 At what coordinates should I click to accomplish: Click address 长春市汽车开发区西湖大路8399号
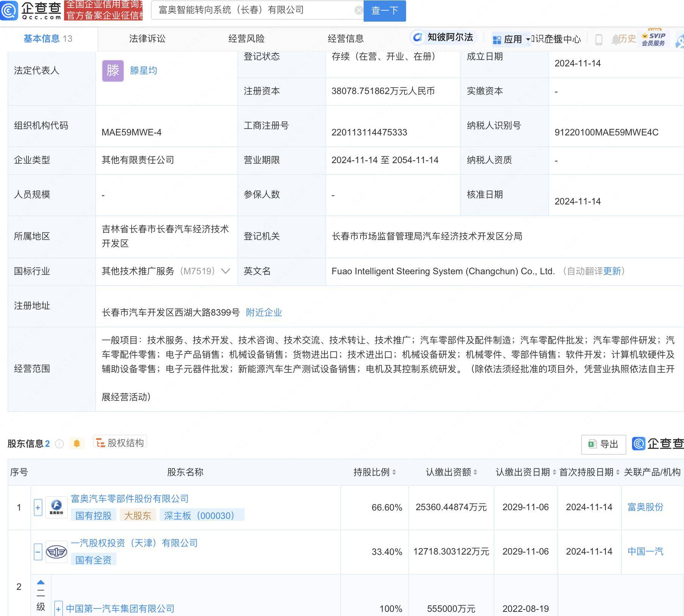click(x=171, y=313)
